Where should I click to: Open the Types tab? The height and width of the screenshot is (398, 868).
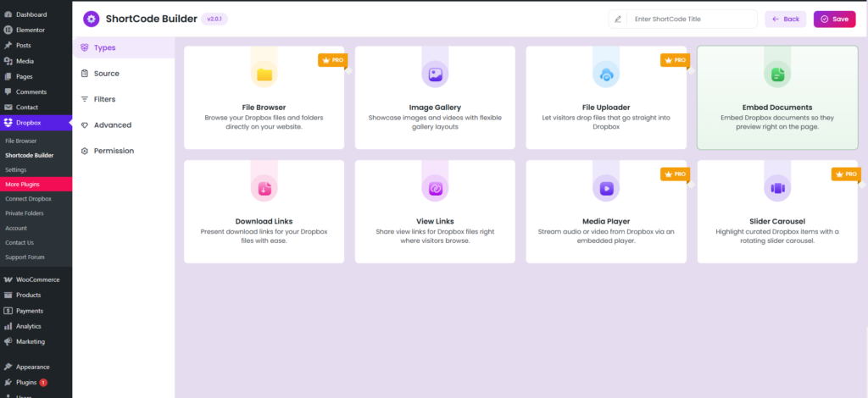pos(124,47)
